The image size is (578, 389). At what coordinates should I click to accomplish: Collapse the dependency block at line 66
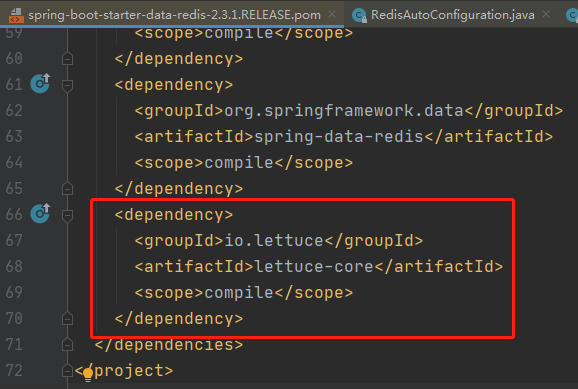click(67, 215)
